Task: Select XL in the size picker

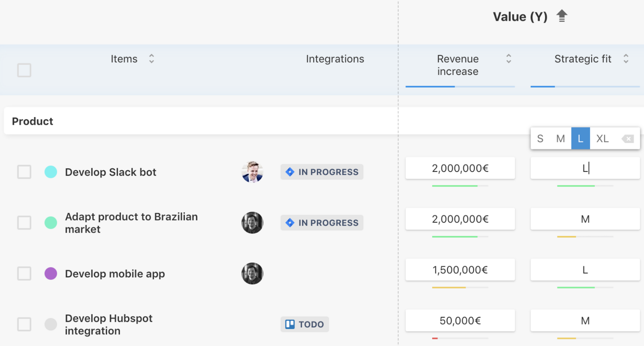Action: pyautogui.click(x=602, y=139)
